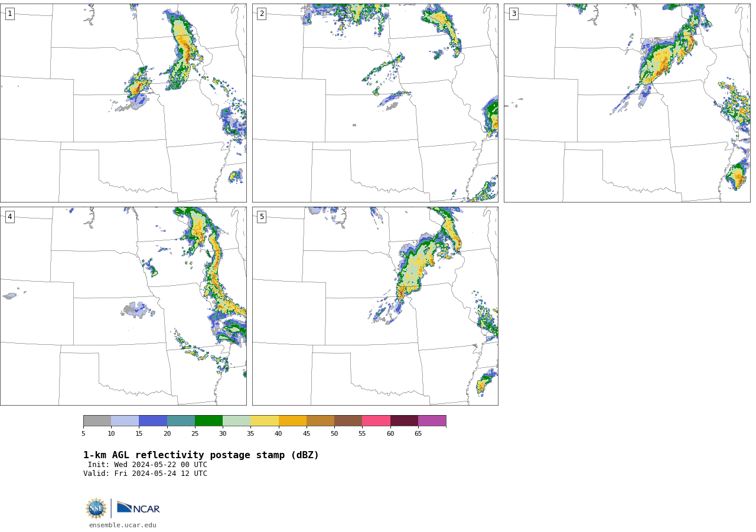Select the pink 55-60 dBZ swatch

[376, 421]
